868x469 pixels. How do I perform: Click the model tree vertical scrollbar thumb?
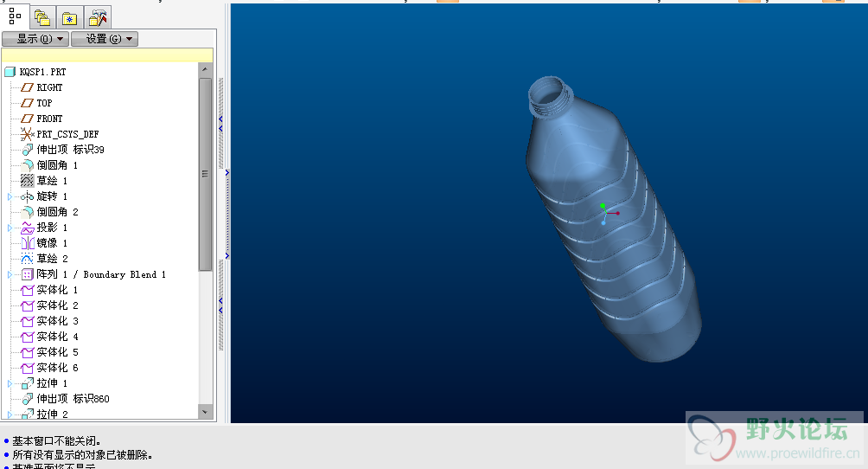[205, 174]
